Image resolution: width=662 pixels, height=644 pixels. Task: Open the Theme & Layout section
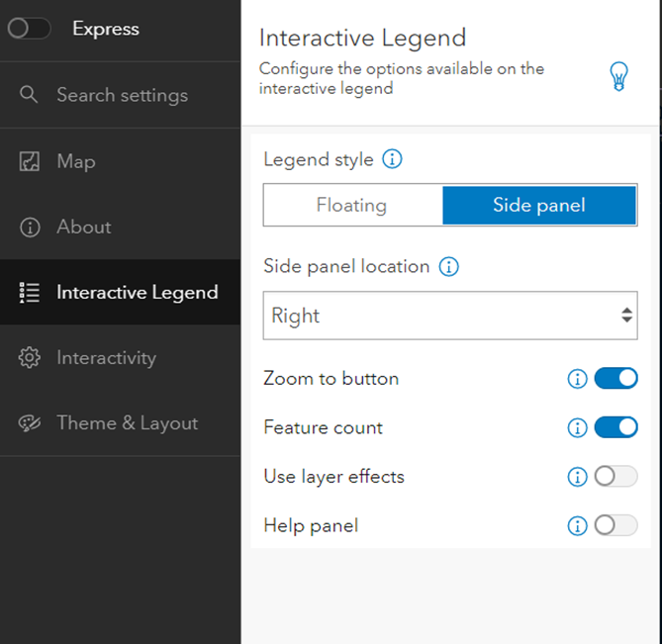121,422
